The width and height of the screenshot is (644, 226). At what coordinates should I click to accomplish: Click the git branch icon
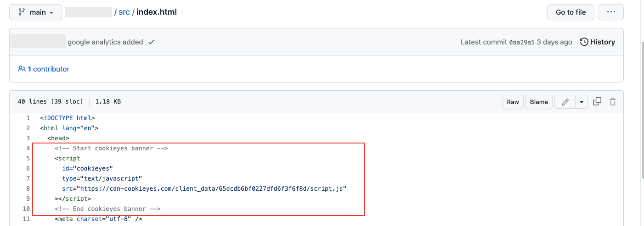coord(21,12)
